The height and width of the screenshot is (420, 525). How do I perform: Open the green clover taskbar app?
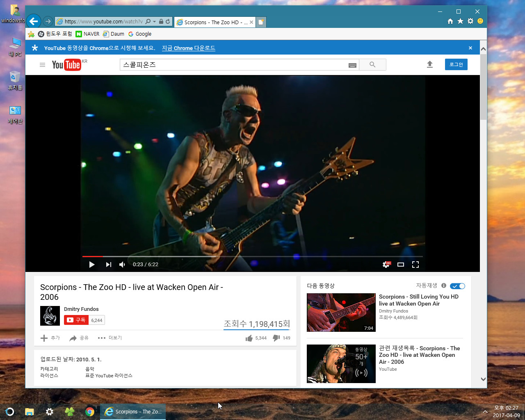pos(70,411)
